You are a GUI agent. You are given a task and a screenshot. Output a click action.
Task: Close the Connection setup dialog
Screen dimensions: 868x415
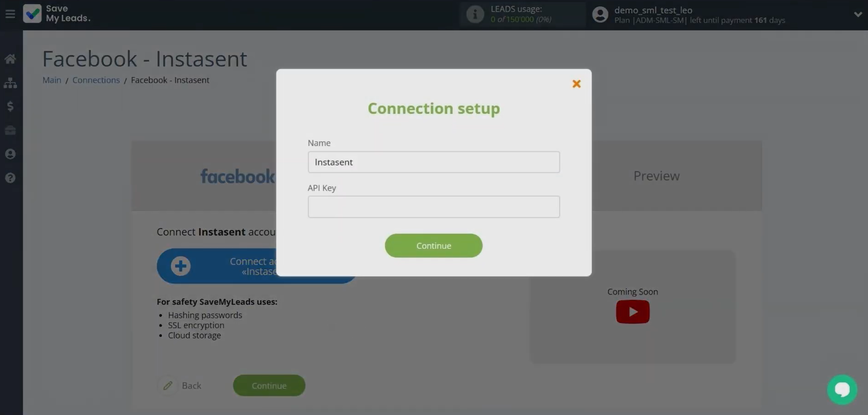pyautogui.click(x=576, y=84)
